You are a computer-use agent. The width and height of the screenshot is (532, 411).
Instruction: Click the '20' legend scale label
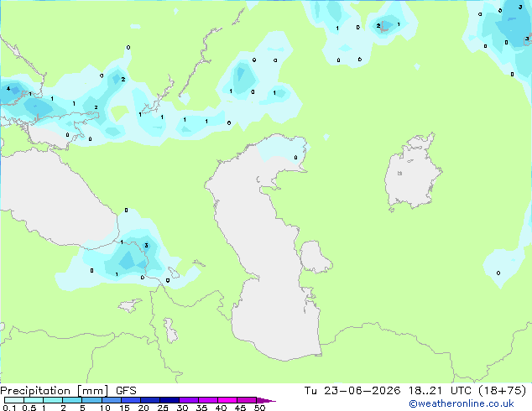tap(143, 408)
